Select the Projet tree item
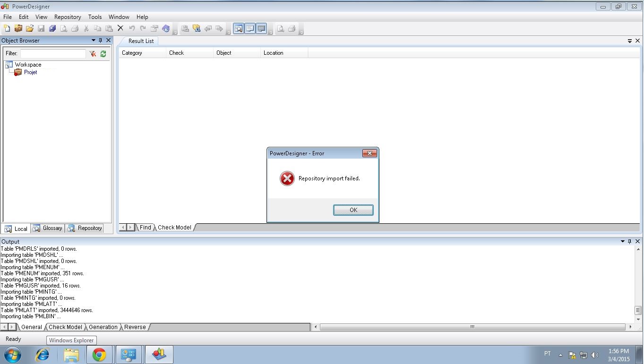 (x=30, y=72)
